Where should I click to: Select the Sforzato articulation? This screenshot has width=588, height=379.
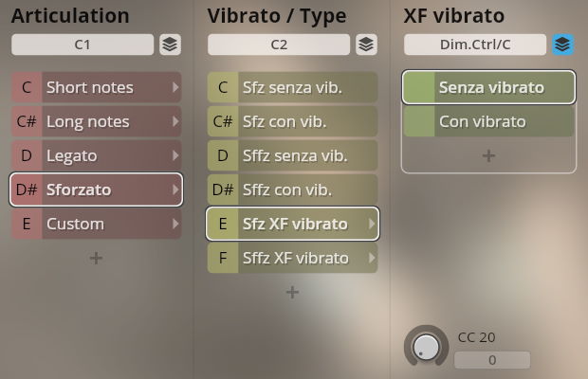pyautogui.click(x=97, y=189)
